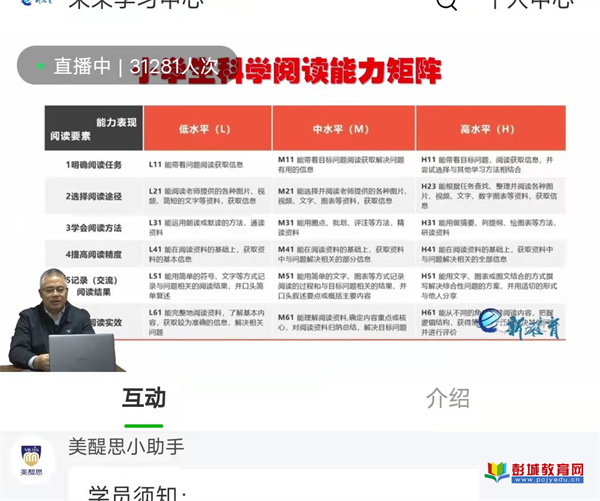Click the L41 table cell
Image resolution: width=600 pixels, height=501 pixels.
(207, 254)
